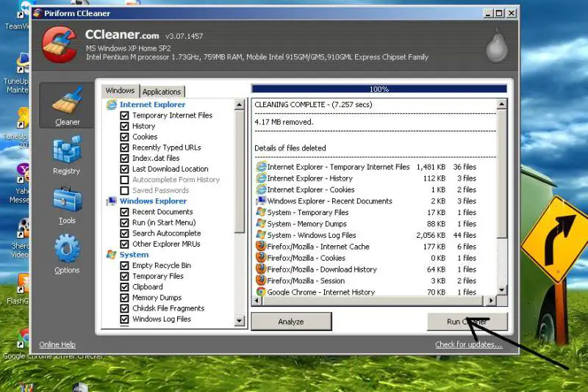Toggle Clipboard checkbox
Viewport: 588px width, 392px height.
(124, 287)
